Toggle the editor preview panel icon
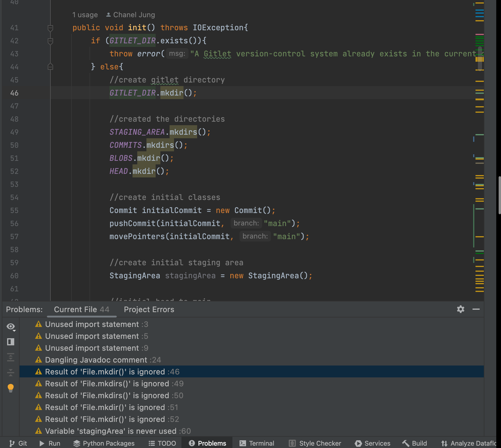The height and width of the screenshot is (448, 501). click(11, 342)
